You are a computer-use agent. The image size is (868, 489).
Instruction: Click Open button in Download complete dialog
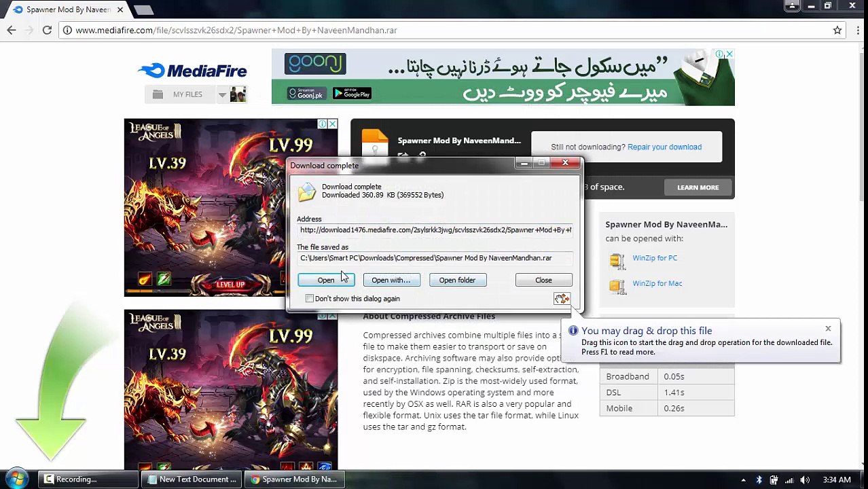pyautogui.click(x=326, y=280)
